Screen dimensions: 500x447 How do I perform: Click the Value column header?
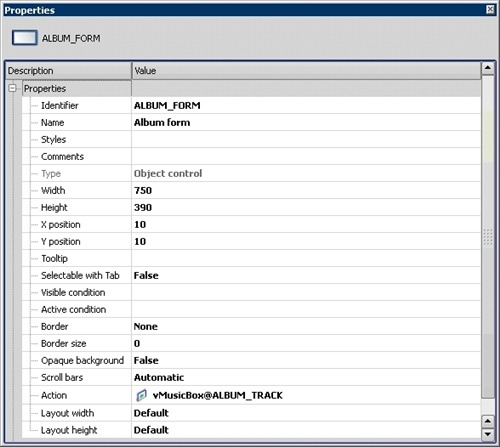point(306,71)
